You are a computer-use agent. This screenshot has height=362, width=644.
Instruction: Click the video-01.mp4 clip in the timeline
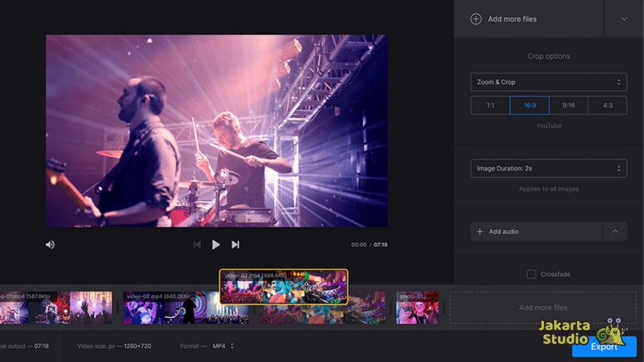[56, 308]
